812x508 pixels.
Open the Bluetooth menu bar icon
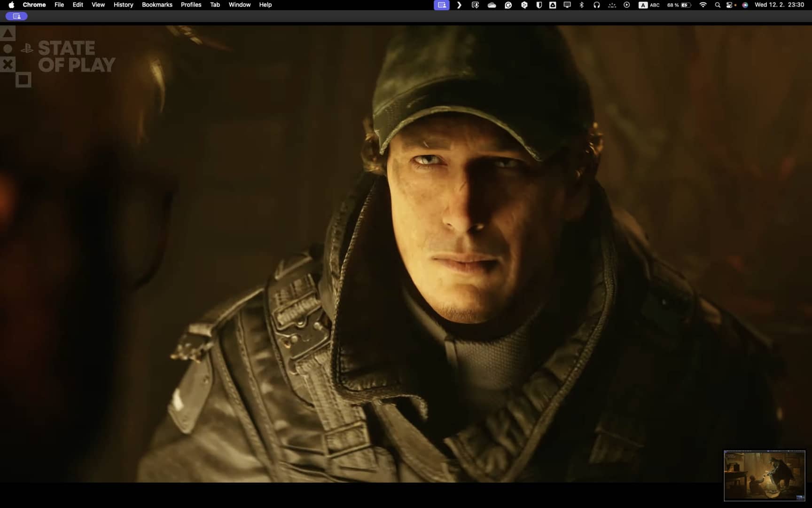click(x=582, y=5)
